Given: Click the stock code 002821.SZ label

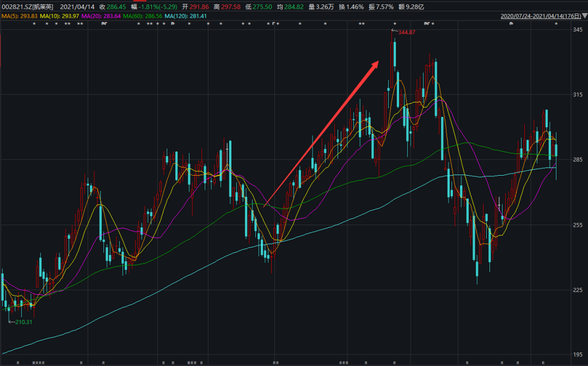Looking at the screenshot, I should (x=16, y=7).
